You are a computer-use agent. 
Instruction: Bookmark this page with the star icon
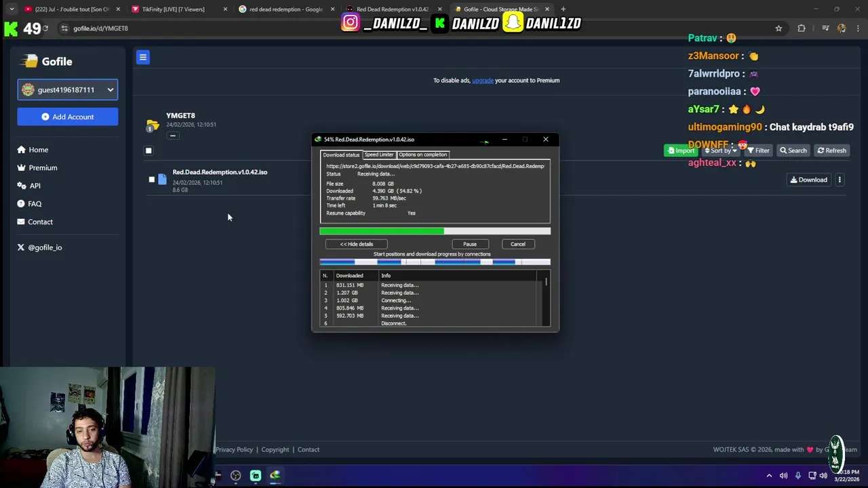click(778, 28)
